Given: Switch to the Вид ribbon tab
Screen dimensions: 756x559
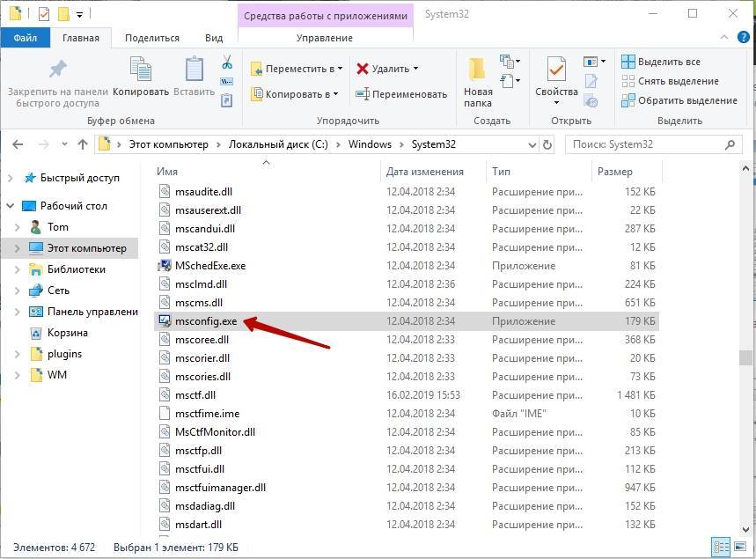Looking at the screenshot, I should pos(214,38).
